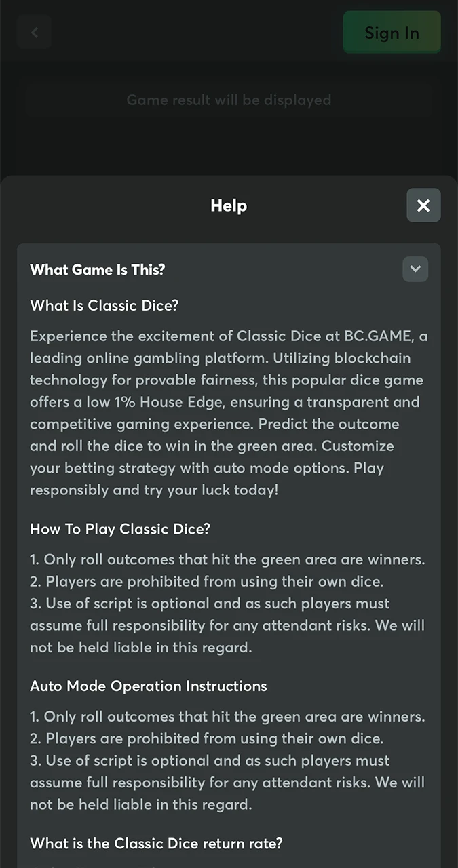Click the close icon in the Help dialog
The width and height of the screenshot is (458, 868).
tap(423, 205)
